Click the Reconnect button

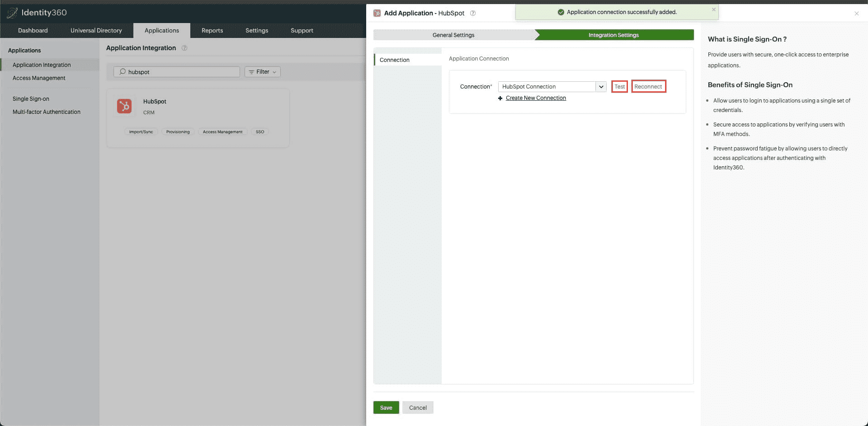648,86
